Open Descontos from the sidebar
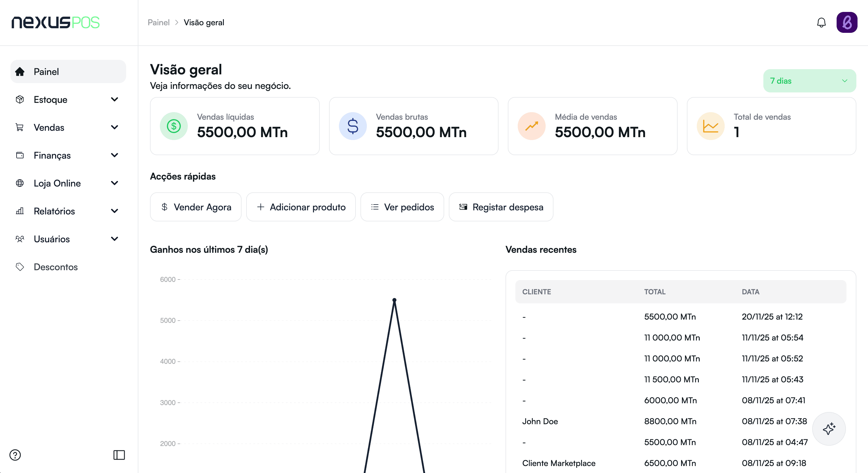The height and width of the screenshot is (473, 868). point(56,267)
